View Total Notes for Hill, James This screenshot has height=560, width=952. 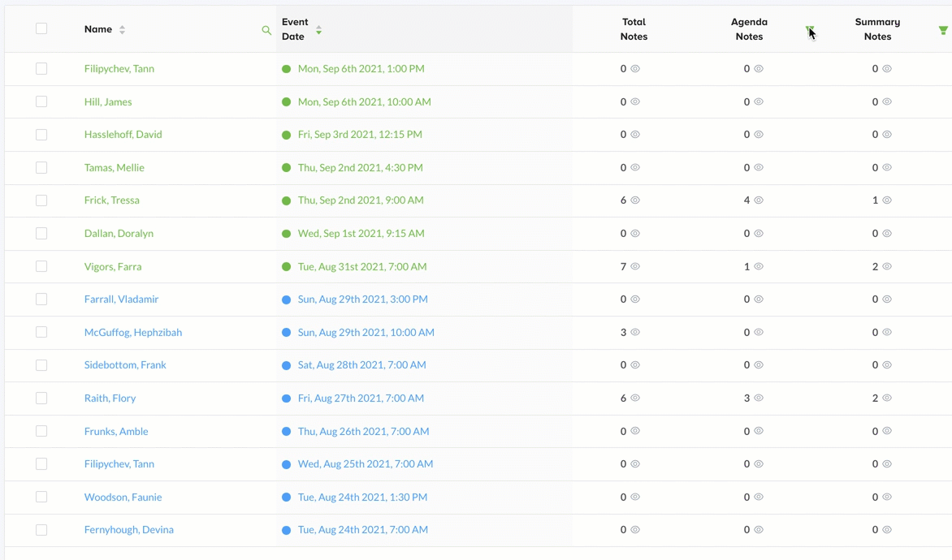click(635, 101)
